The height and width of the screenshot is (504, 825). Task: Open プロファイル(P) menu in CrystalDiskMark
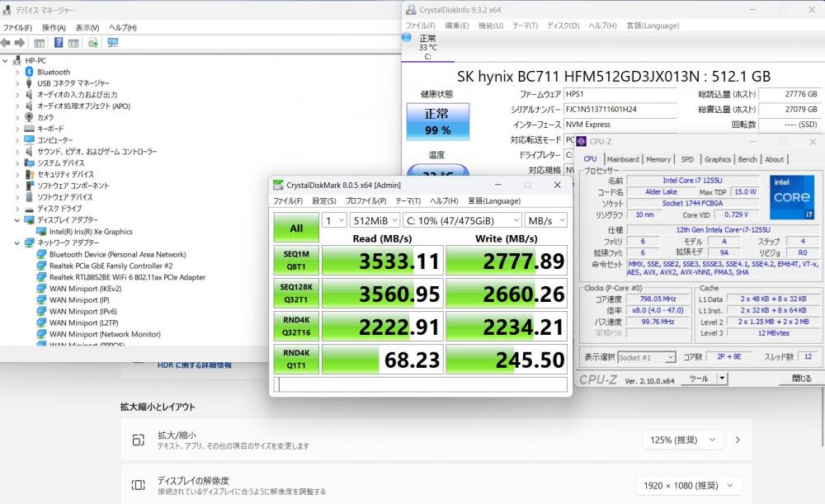[x=365, y=201]
